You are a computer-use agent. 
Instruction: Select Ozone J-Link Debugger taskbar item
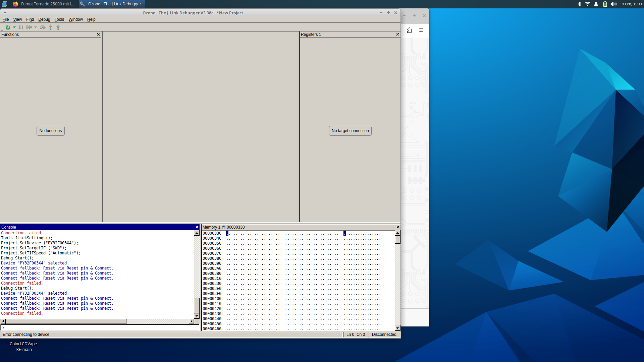click(112, 4)
